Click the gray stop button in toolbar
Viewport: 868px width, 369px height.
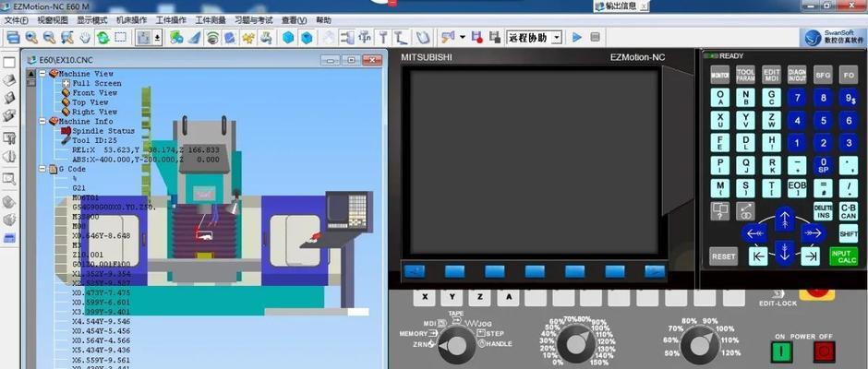pyautogui.click(x=595, y=38)
